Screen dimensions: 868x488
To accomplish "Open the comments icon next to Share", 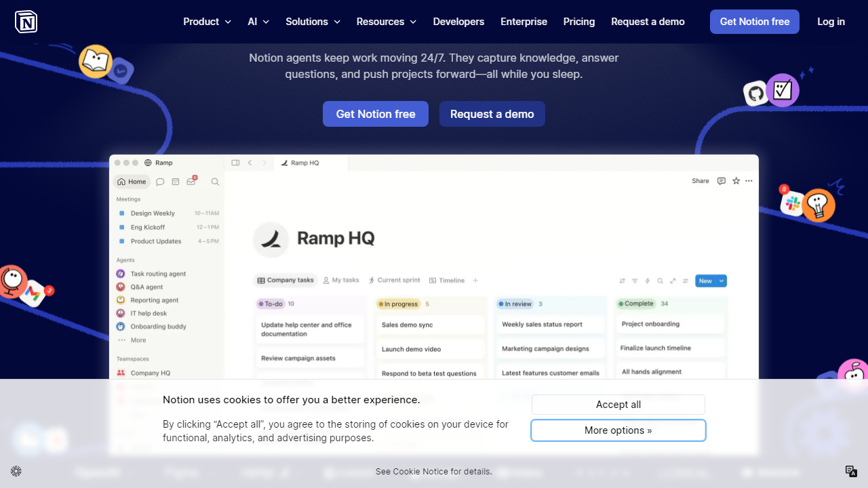I will tap(722, 181).
